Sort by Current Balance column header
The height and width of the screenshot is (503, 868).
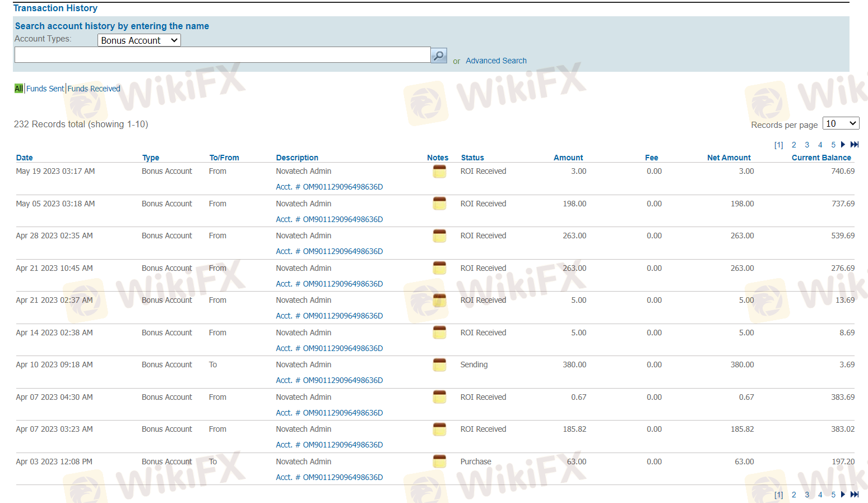tap(821, 158)
